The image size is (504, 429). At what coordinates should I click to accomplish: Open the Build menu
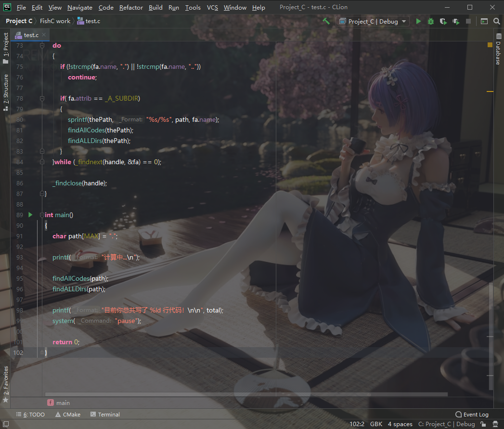point(155,7)
